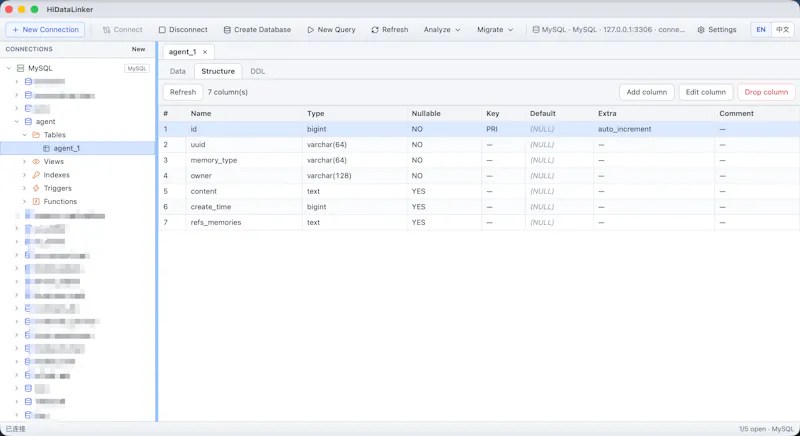The height and width of the screenshot is (436, 800).
Task: Click the agent_1 table grid icon
Action: [x=46, y=148]
